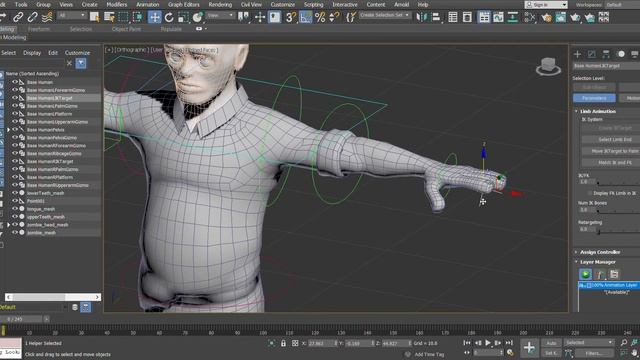The width and height of the screenshot is (640, 360).
Task: Click Mirror tool icon
Action: coord(421,17)
